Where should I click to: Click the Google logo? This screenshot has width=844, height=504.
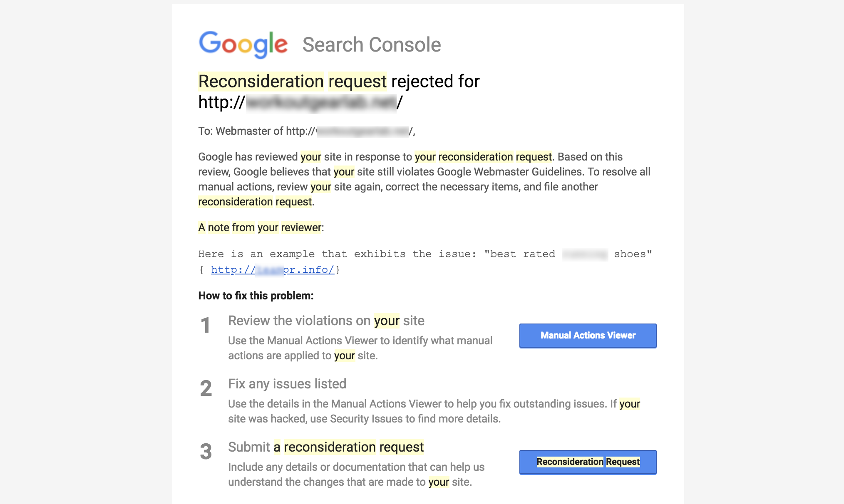tap(243, 44)
